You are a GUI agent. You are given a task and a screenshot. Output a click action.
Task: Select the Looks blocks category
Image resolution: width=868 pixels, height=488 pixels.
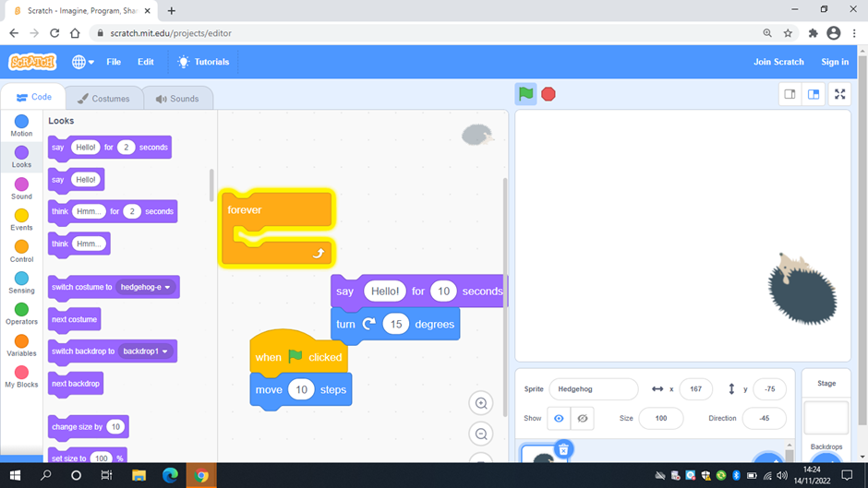click(21, 157)
